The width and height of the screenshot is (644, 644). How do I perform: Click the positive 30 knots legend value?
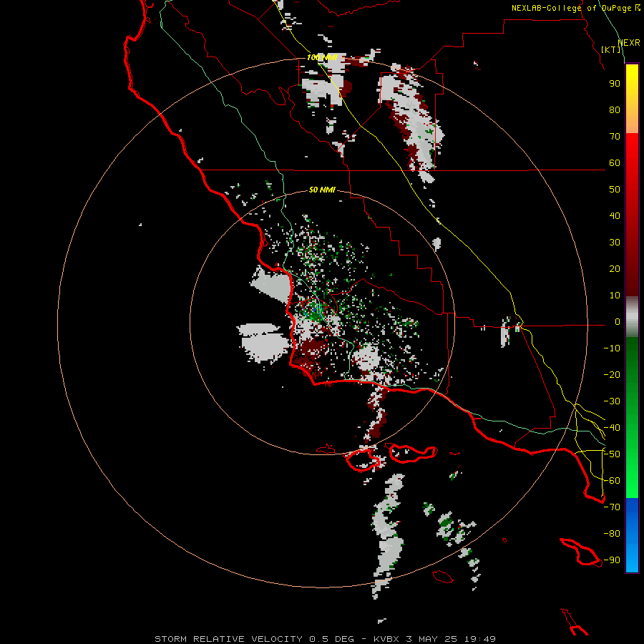point(615,243)
